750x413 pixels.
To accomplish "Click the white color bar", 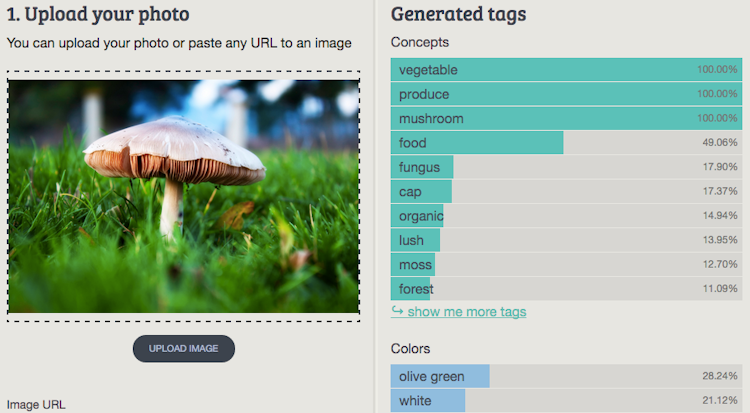I will (566, 401).
